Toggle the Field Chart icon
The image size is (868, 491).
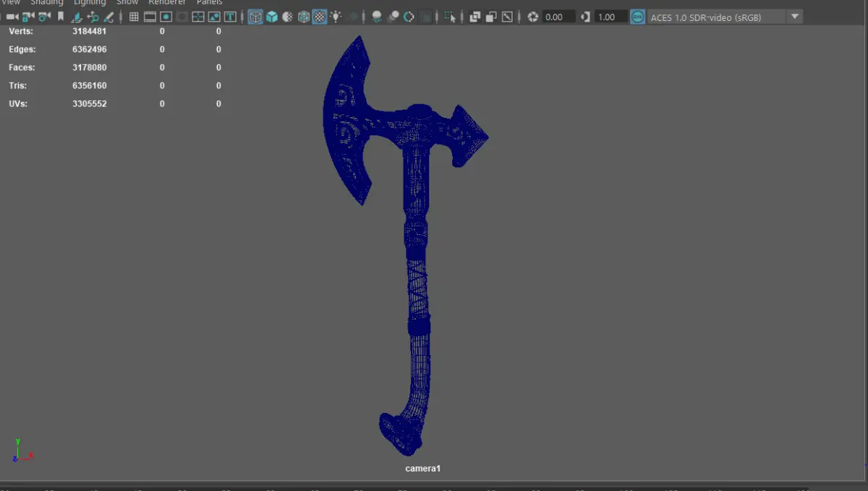tap(198, 17)
